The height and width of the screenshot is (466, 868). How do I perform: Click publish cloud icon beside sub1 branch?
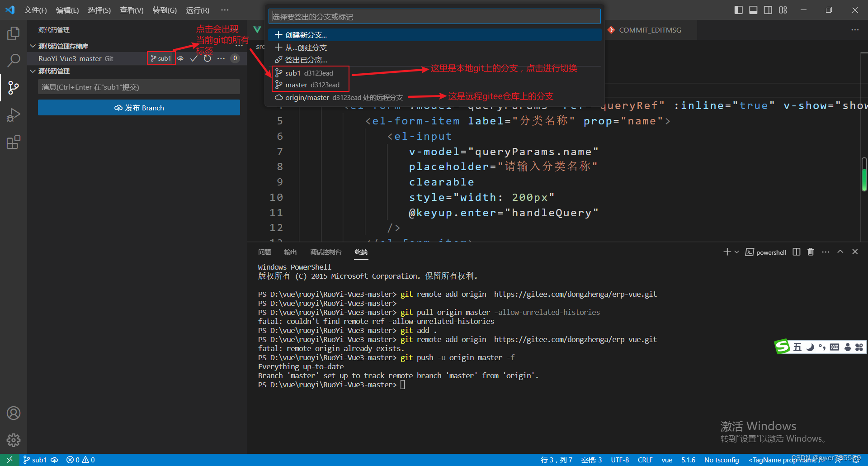point(180,58)
